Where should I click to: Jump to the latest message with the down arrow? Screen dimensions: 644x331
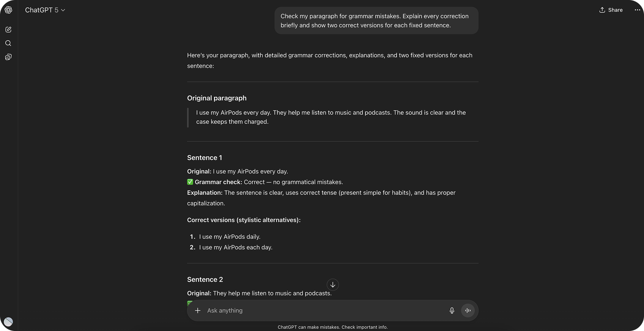333,285
